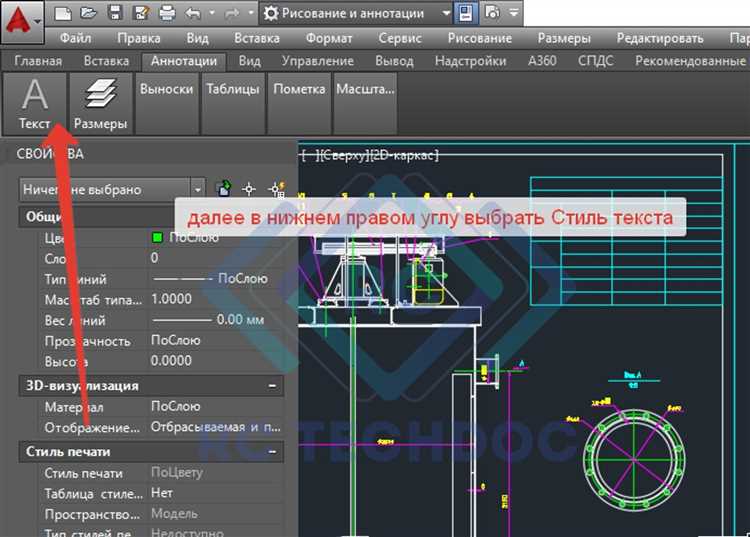Collapse the 3D-визуализация section

pos(272,386)
